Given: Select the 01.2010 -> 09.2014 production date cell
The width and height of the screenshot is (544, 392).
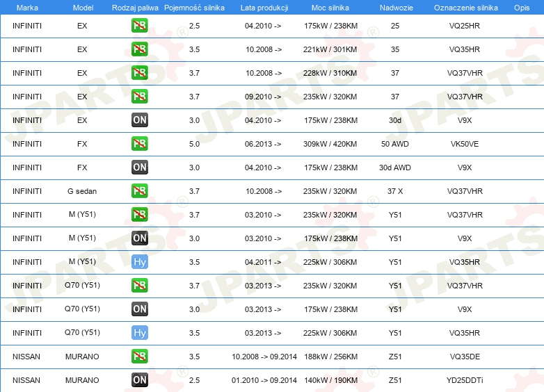Looking at the screenshot, I should pyautogui.click(x=264, y=380).
